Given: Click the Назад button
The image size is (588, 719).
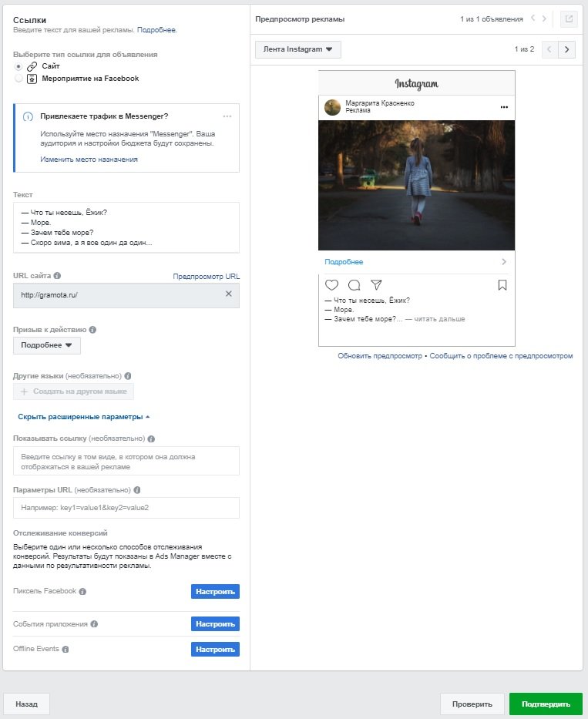Looking at the screenshot, I should 26,704.
